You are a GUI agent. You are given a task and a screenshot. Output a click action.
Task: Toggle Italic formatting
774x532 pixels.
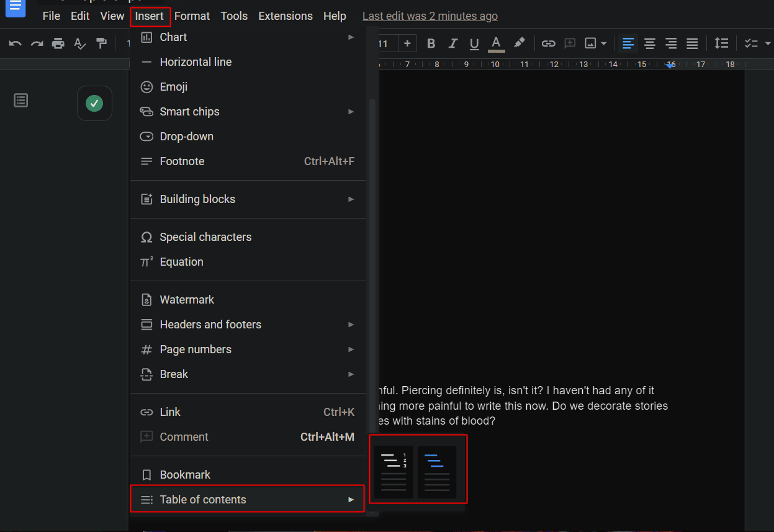[x=453, y=43]
